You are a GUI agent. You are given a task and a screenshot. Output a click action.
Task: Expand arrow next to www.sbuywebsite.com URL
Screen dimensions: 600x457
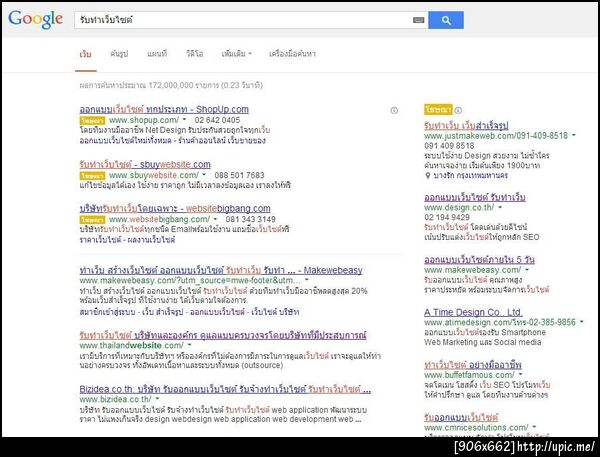204,175
